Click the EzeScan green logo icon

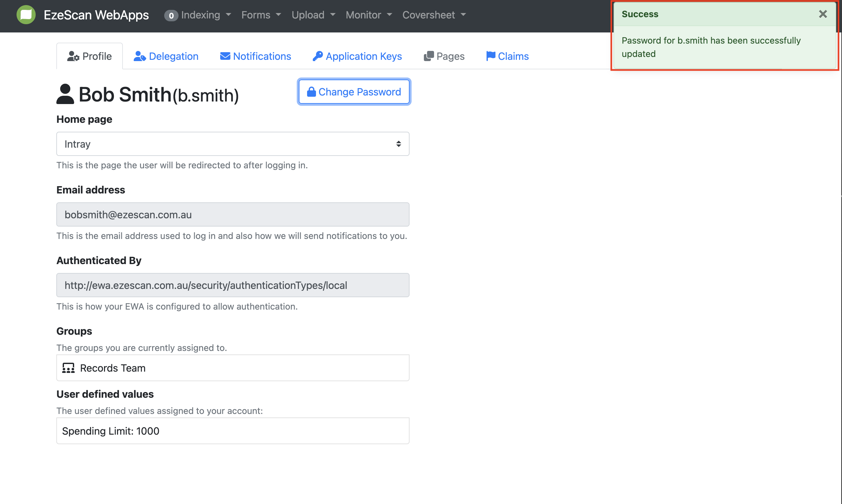[26, 15]
